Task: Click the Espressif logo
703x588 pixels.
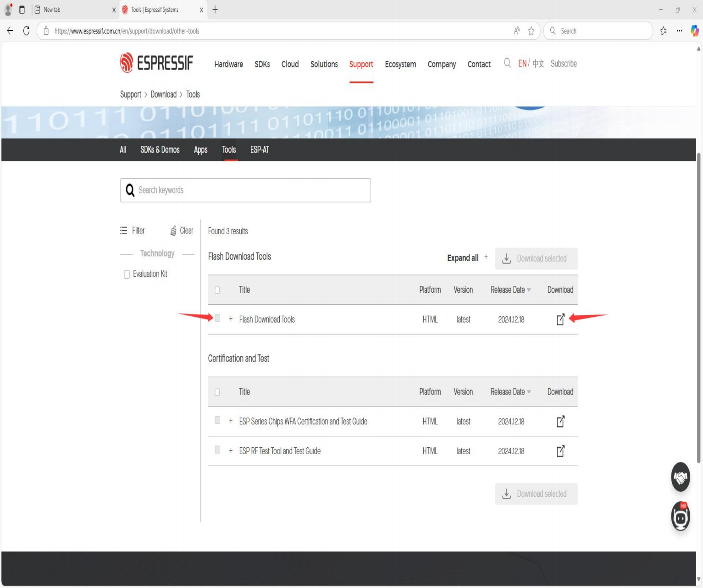Action: (x=156, y=63)
